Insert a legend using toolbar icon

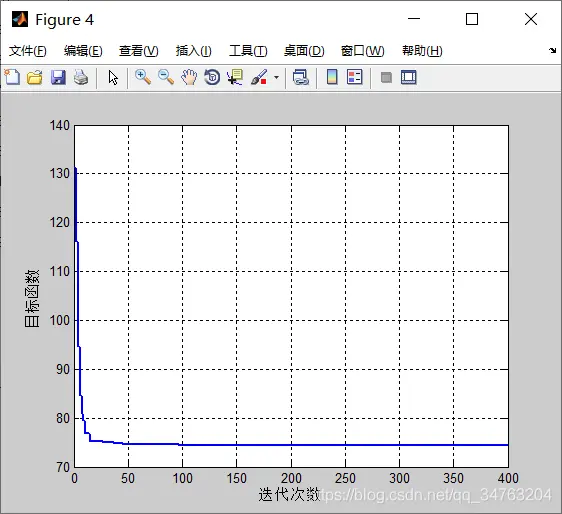pos(355,77)
